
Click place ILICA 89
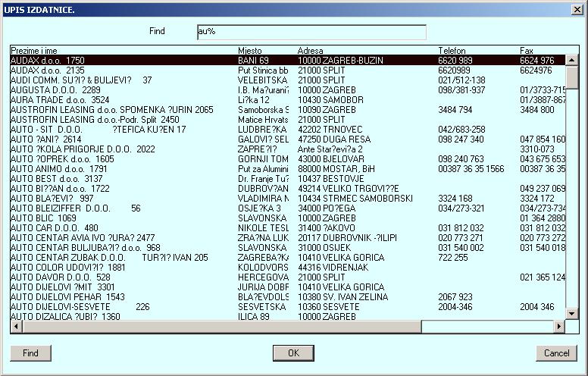pyautogui.click(x=254, y=316)
